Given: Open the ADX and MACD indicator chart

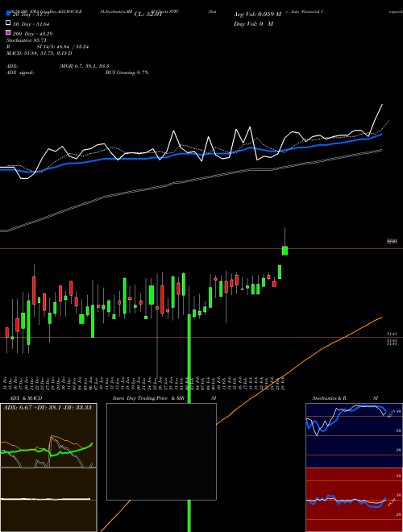Looking at the screenshot, I should pos(48,468).
